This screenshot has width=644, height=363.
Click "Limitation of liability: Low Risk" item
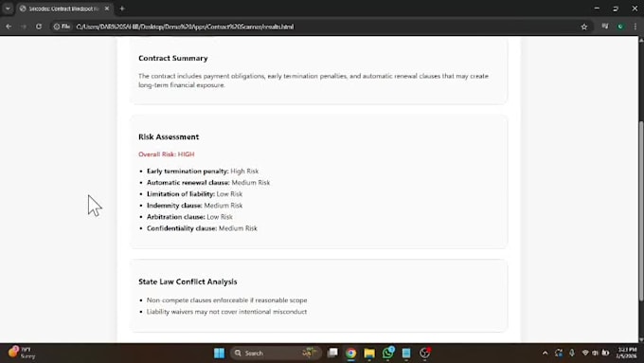pyautogui.click(x=194, y=194)
